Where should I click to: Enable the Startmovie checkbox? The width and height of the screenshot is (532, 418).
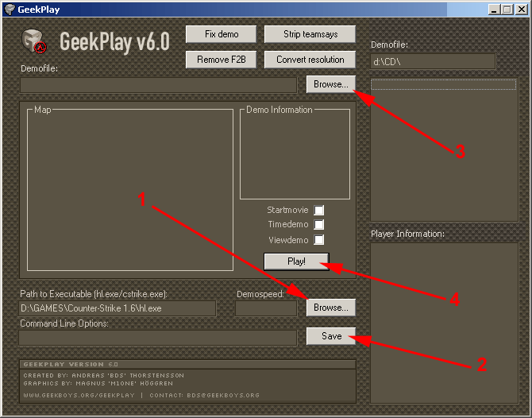coord(319,211)
